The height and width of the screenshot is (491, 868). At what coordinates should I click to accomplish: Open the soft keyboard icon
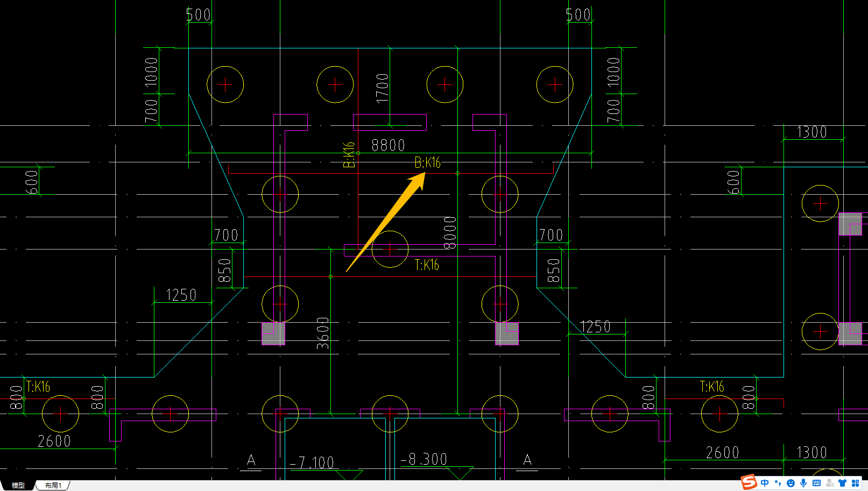click(x=816, y=483)
